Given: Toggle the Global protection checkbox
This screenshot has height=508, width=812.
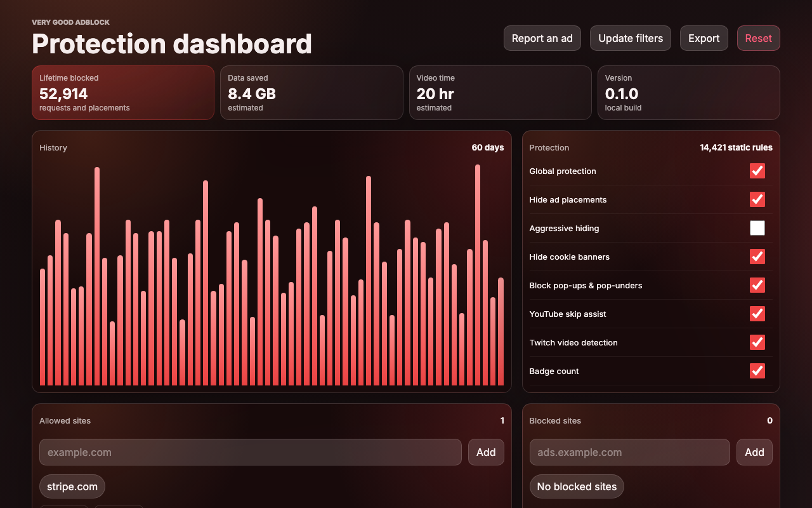Looking at the screenshot, I should click(x=757, y=171).
